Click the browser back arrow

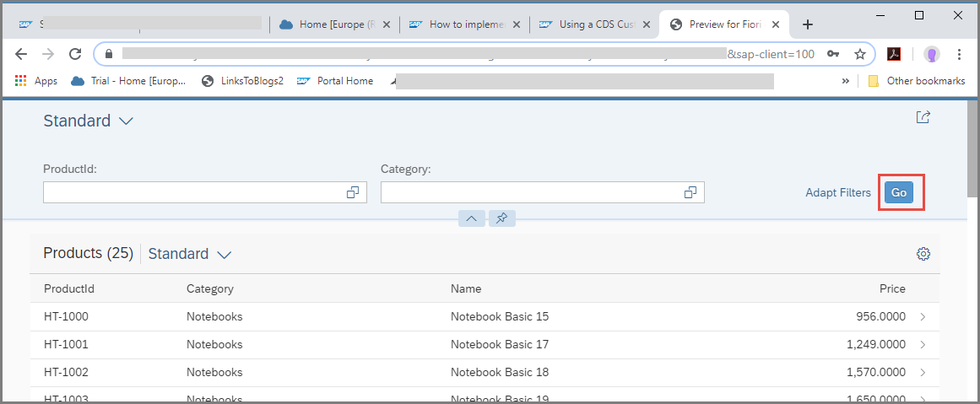[21, 54]
